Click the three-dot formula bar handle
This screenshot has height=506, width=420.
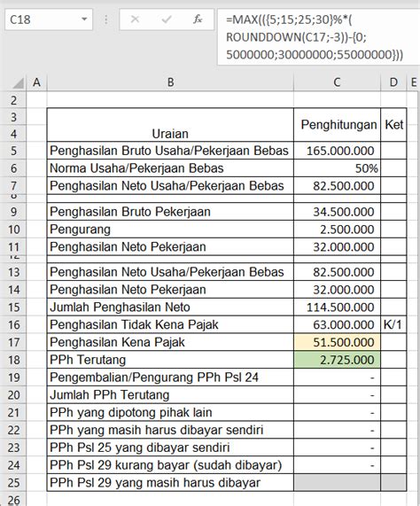(105, 19)
